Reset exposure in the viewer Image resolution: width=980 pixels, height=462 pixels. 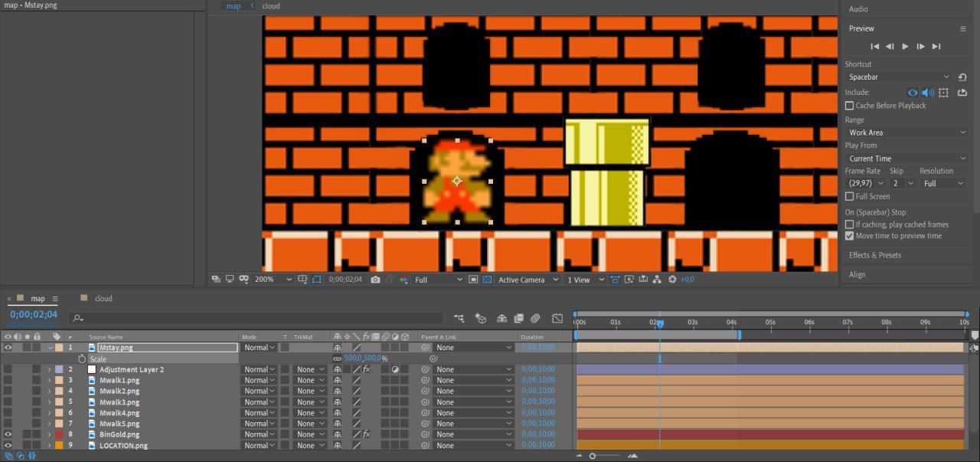click(672, 280)
